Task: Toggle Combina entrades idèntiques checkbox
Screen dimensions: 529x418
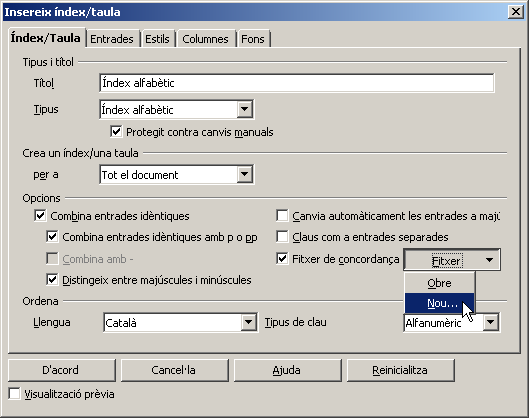Action: coord(40,215)
